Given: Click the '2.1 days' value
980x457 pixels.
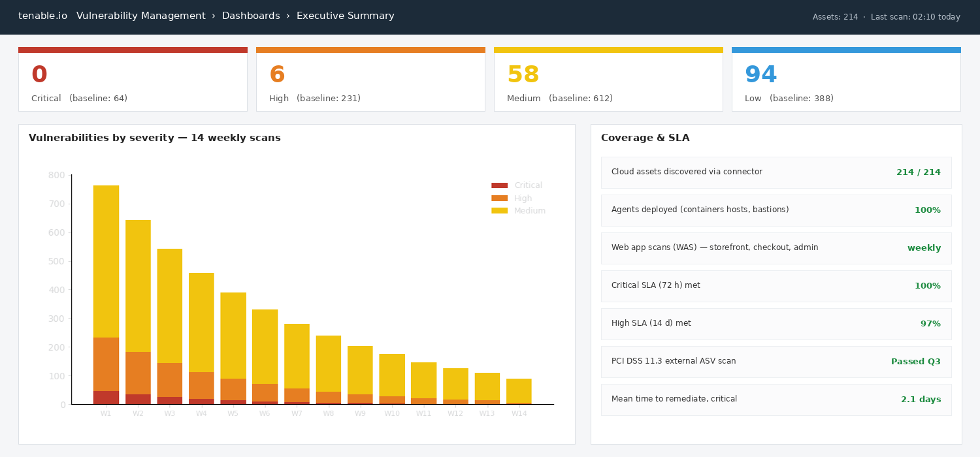Looking at the screenshot, I should [x=921, y=400].
